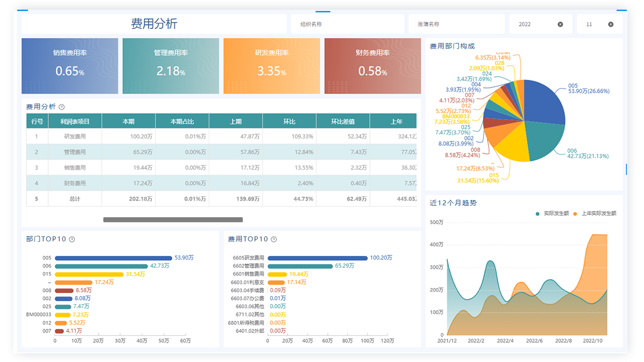The height and width of the screenshot is (362, 644).
Task: Sort by 环比差值 column header
Action: pyautogui.click(x=343, y=122)
